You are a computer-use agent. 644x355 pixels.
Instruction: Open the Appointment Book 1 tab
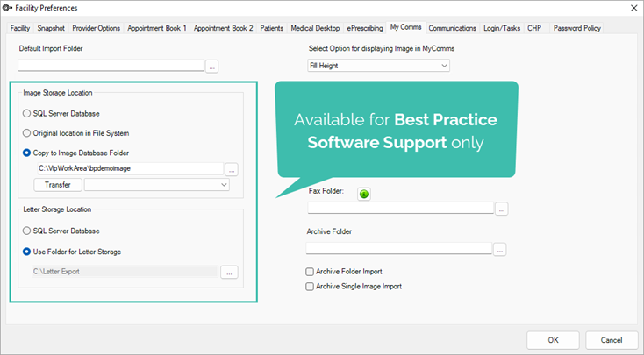[x=157, y=28]
